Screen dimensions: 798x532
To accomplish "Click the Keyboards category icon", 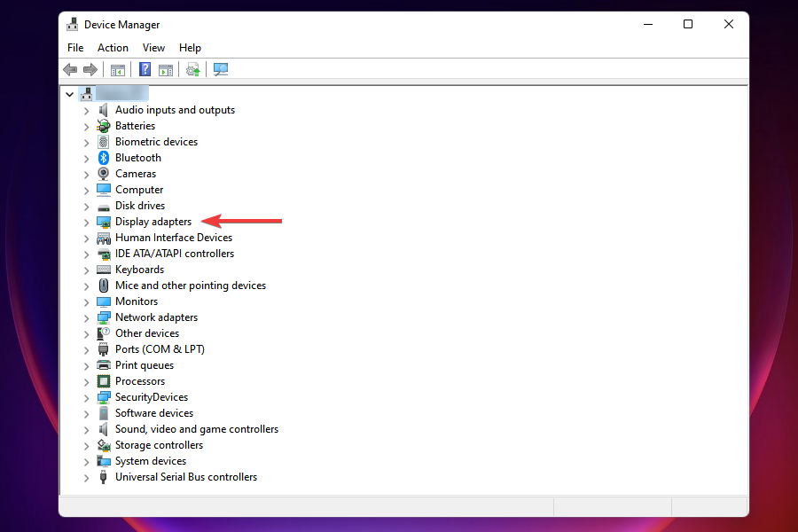I will (x=104, y=269).
